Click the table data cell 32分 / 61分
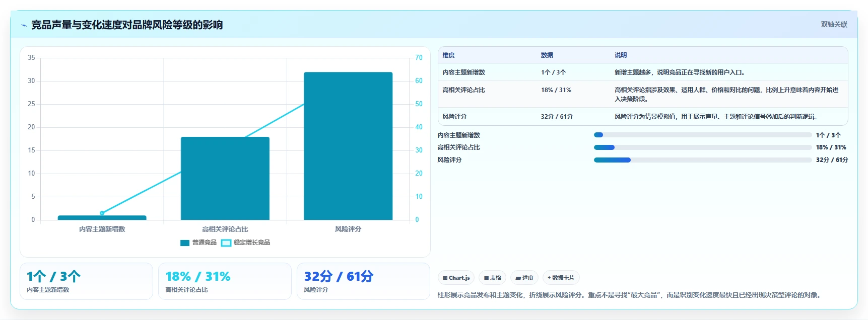The width and height of the screenshot is (868, 320). tap(557, 117)
